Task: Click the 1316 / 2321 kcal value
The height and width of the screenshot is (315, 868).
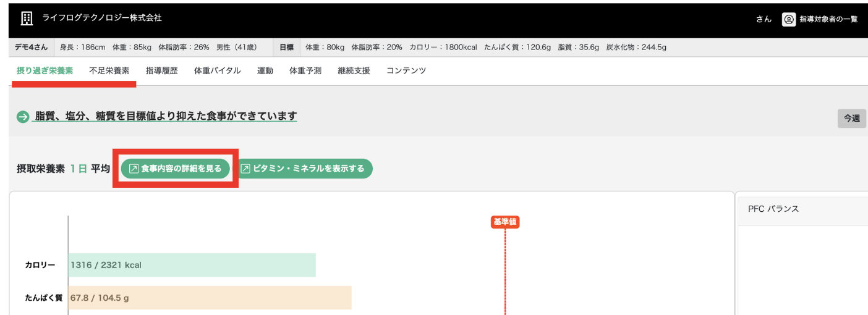Action: [106, 265]
